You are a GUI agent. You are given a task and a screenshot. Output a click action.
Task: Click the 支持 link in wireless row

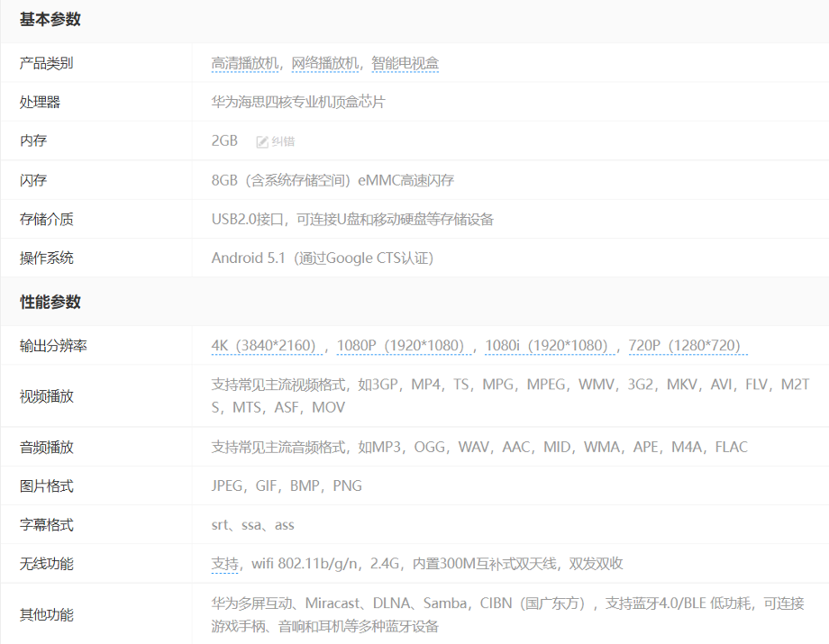pyautogui.click(x=224, y=564)
